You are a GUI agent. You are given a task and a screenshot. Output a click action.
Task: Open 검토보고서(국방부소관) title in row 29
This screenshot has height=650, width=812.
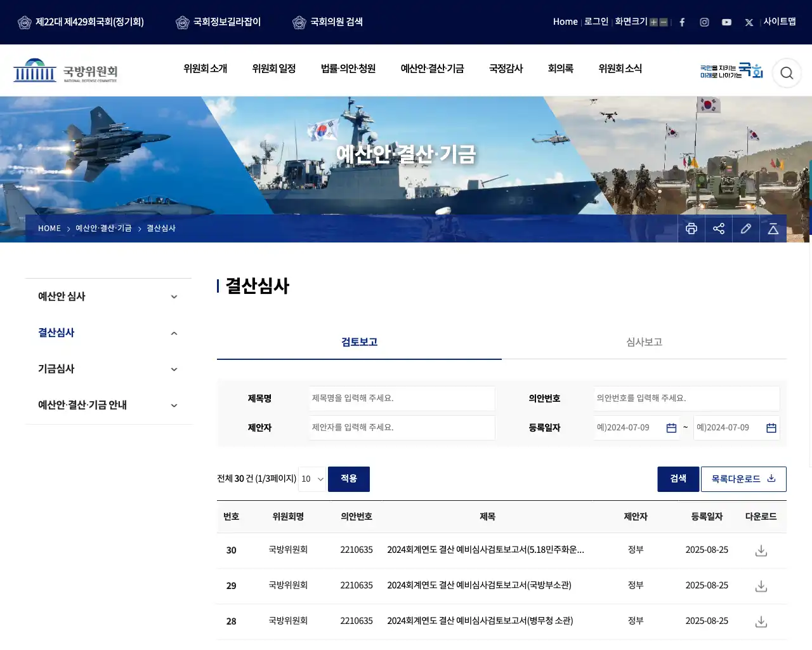pos(479,585)
